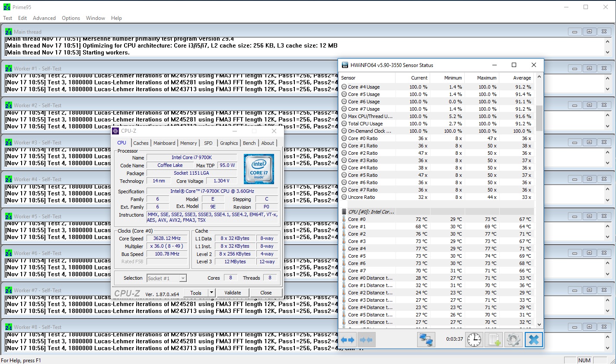The height and width of the screenshot is (364, 616).
Task: Switch to CPU-Z SPD tab
Action: 208,143
